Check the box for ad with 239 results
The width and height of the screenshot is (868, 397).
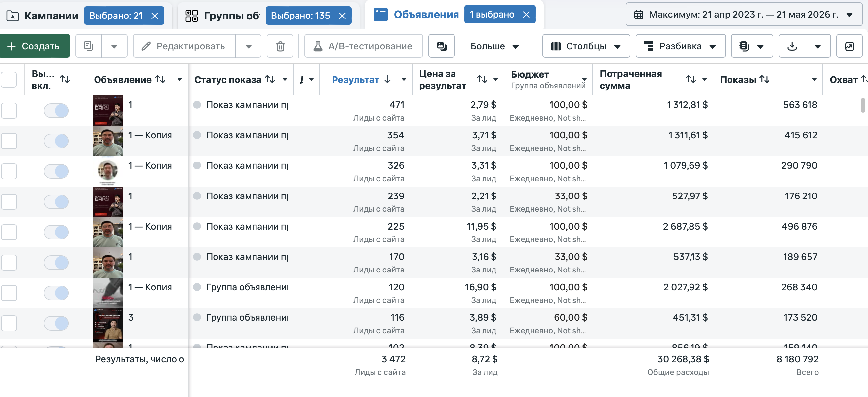9,201
